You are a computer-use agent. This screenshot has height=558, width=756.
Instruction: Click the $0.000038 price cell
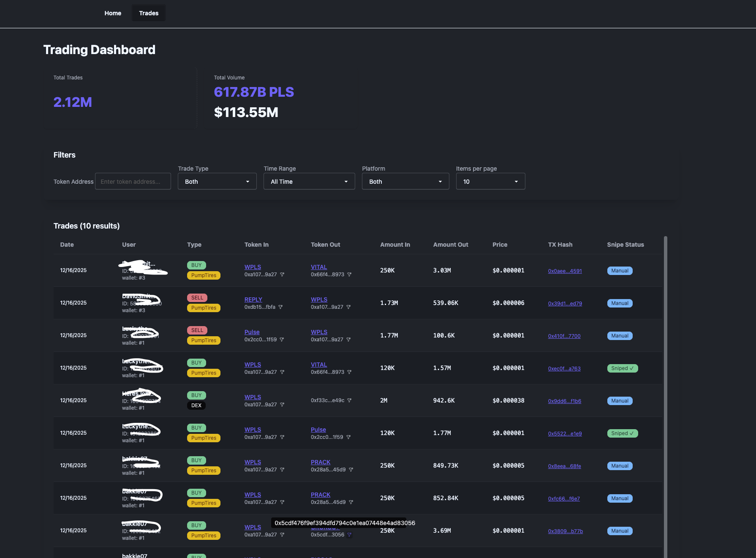509,400
